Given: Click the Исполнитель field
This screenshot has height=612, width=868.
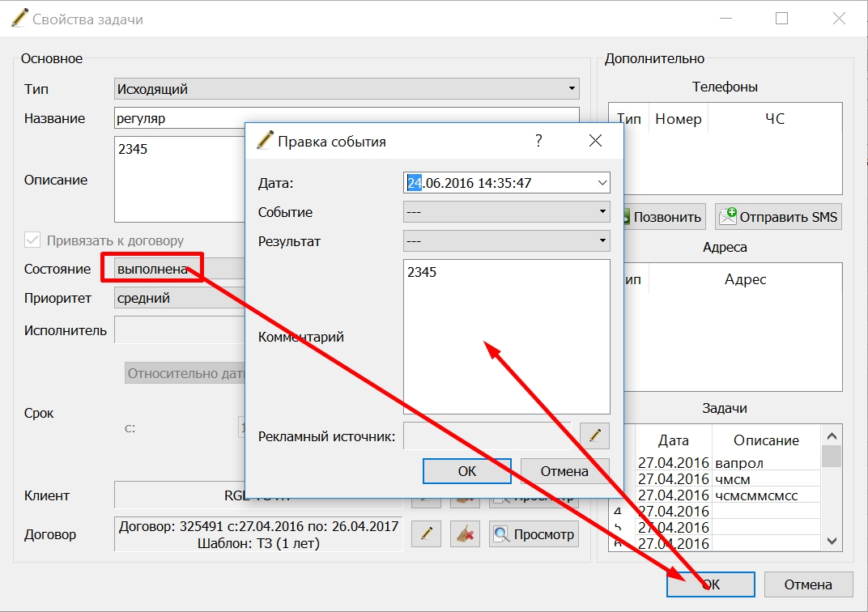Looking at the screenshot, I should (180, 329).
